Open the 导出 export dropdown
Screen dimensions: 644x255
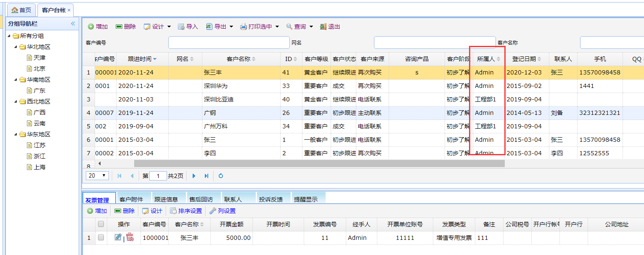click(x=220, y=27)
